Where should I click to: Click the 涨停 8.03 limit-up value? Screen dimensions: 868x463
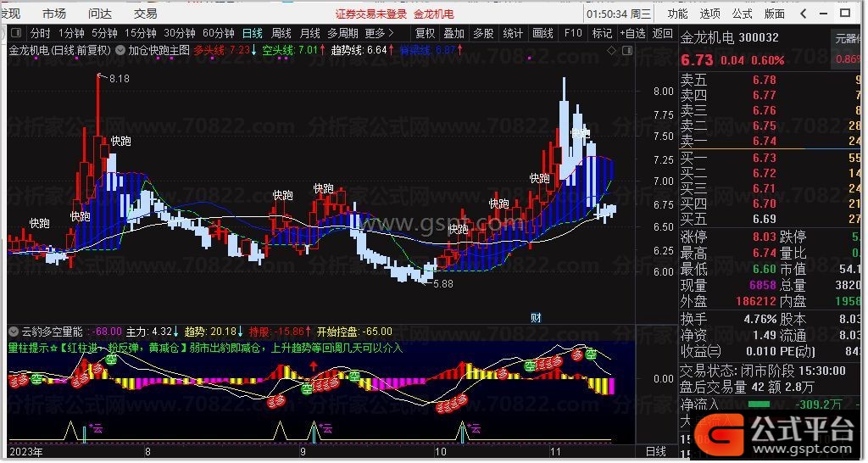pos(764,237)
